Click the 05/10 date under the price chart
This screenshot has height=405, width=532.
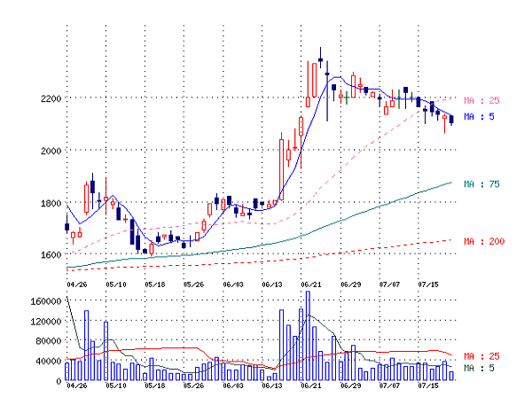click(x=115, y=284)
